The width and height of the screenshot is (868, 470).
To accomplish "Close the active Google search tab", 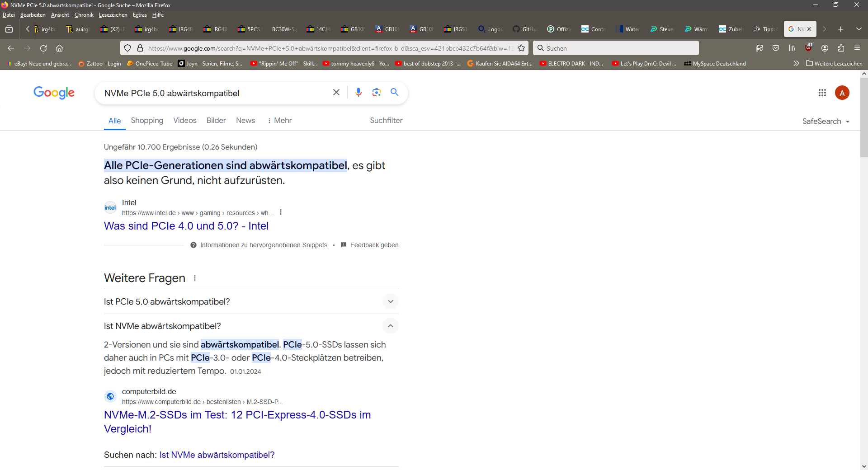I will (809, 29).
